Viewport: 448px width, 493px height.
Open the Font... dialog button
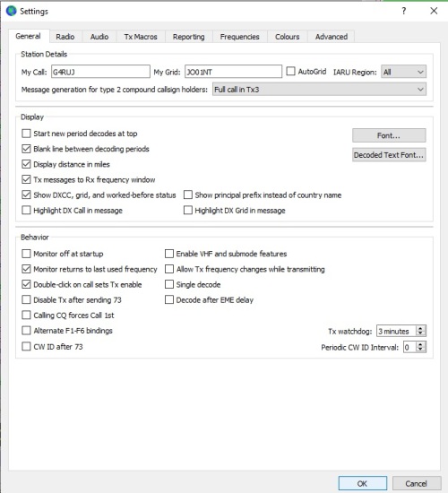pyautogui.click(x=389, y=135)
